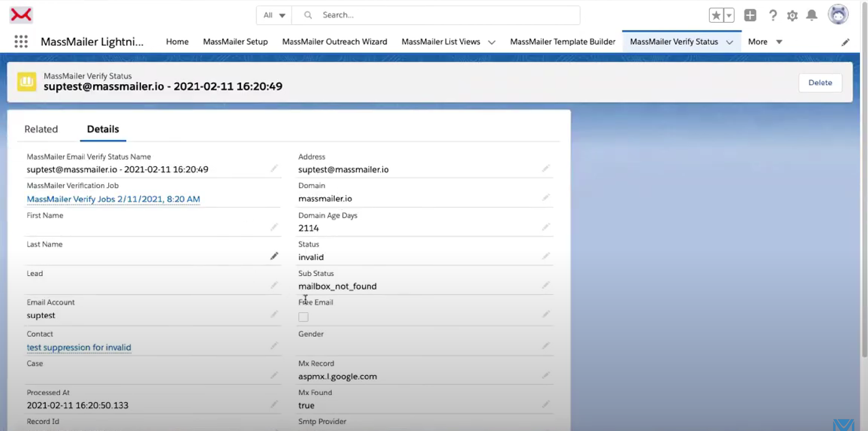Click into the global Search field

(443, 15)
